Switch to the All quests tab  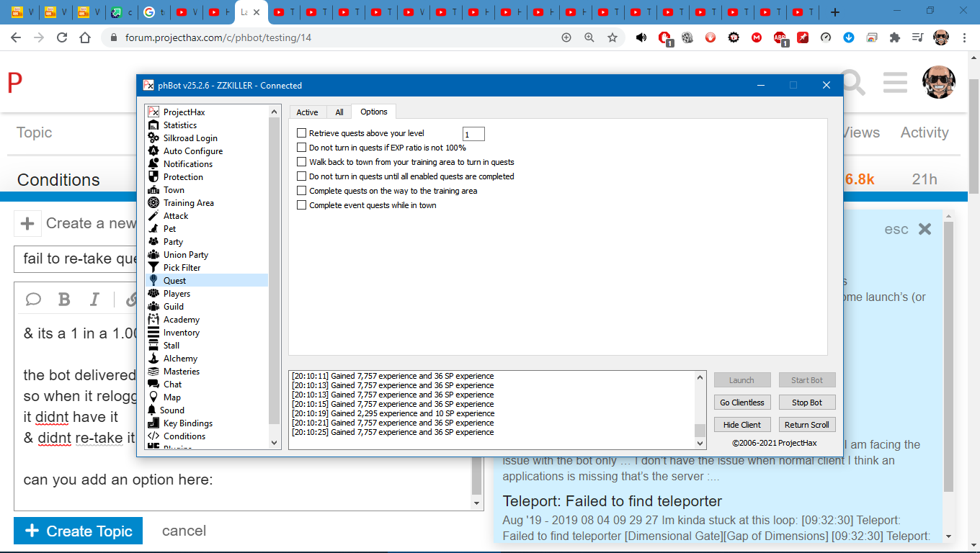click(339, 112)
